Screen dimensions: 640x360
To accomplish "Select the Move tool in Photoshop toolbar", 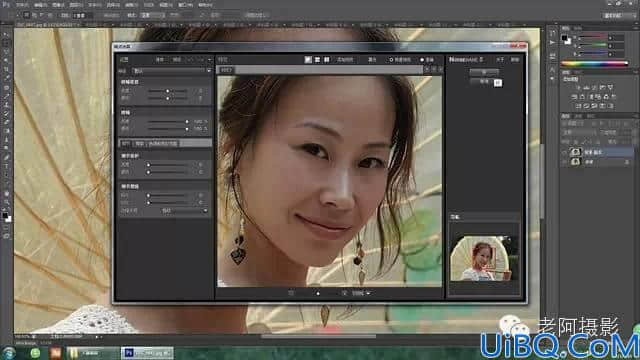I will pos(6,34).
